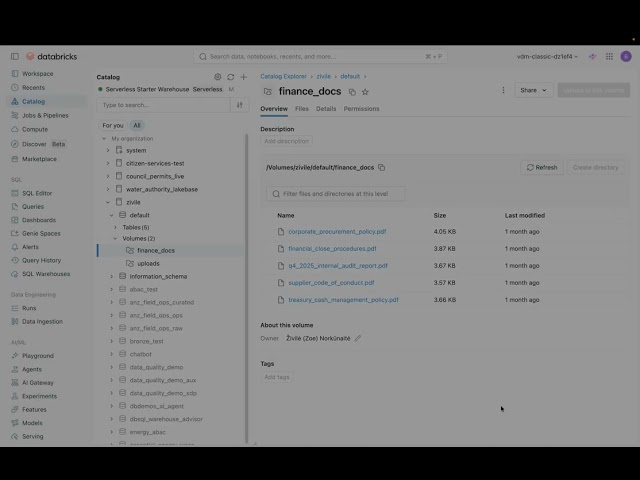This screenshot has width=640, height=480.
Task: Click the Databricks logo
Action: tap(52, 56)
